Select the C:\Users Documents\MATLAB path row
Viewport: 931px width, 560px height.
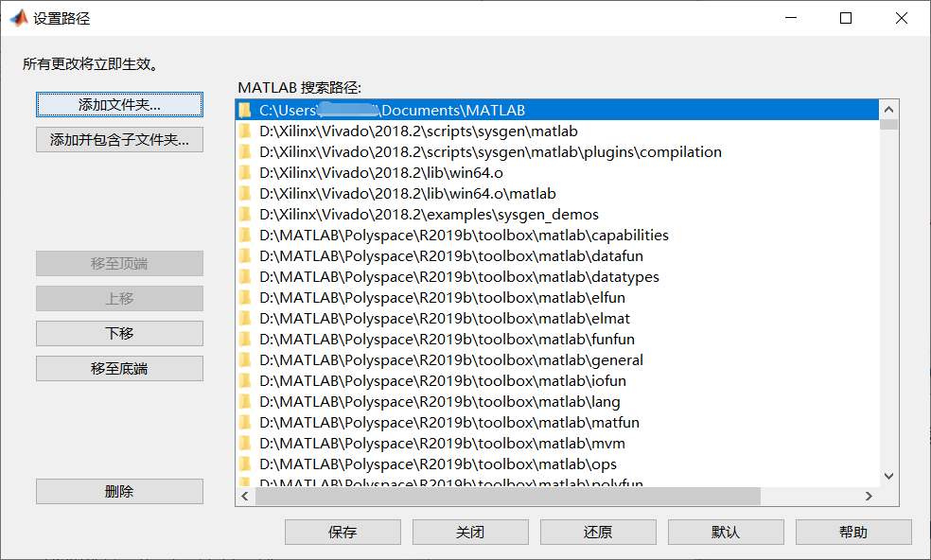(x=557, y=111)
